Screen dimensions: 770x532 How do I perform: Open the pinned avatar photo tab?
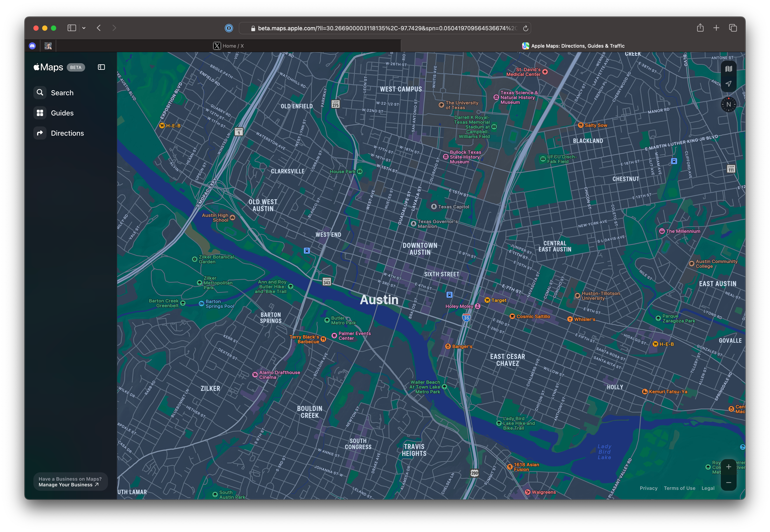(x=48, y=46)
